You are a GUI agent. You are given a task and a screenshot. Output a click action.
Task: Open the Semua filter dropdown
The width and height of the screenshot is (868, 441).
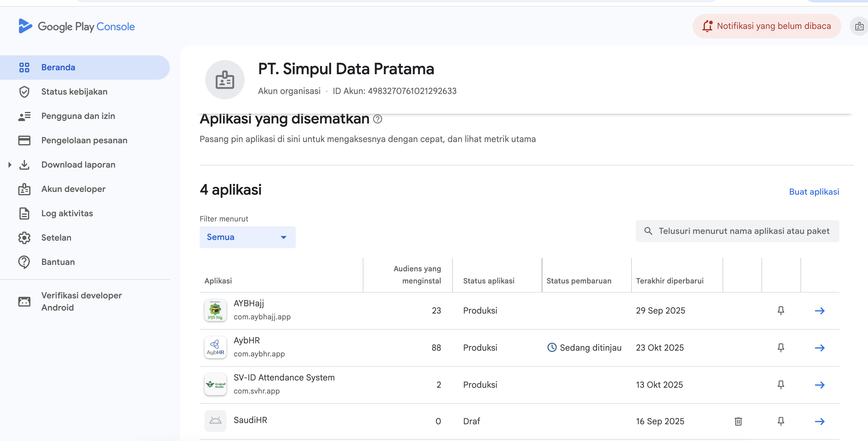click(247, 237)
